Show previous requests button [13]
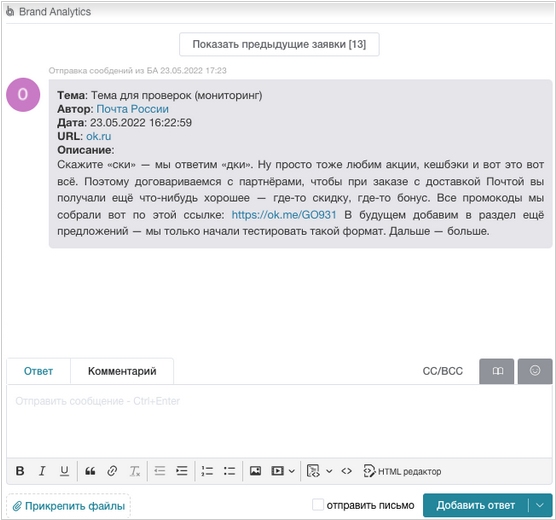 279,44
